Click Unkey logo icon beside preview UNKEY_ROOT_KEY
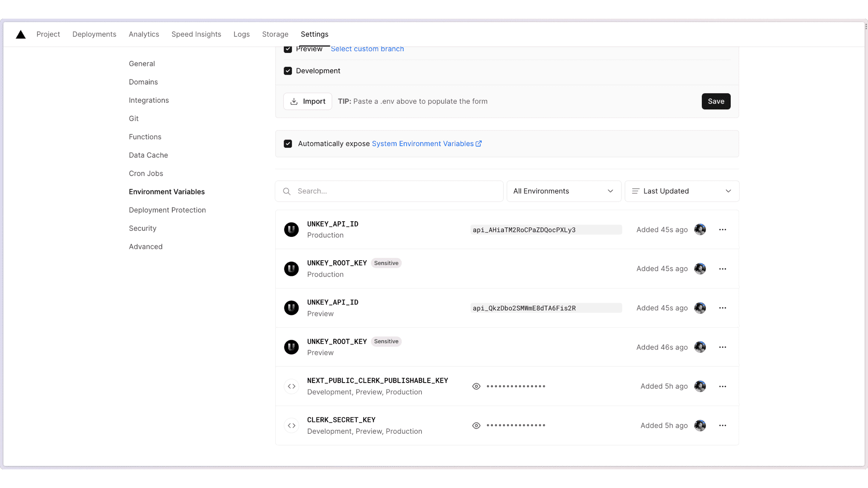The image size is (868, 488). [x=291, y=347]
